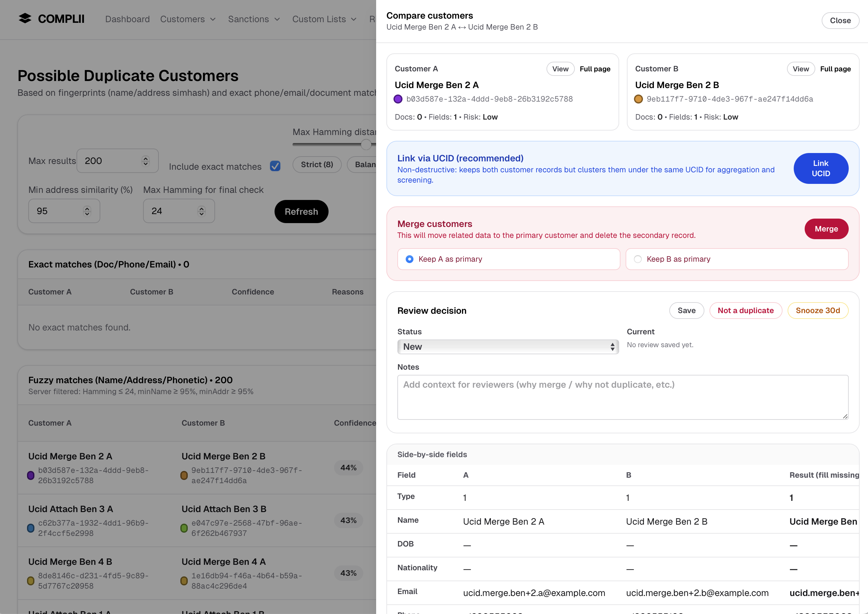Open the Custom Lists menu
This screenshot has height=614, width=868.
(x=324, y=19)
